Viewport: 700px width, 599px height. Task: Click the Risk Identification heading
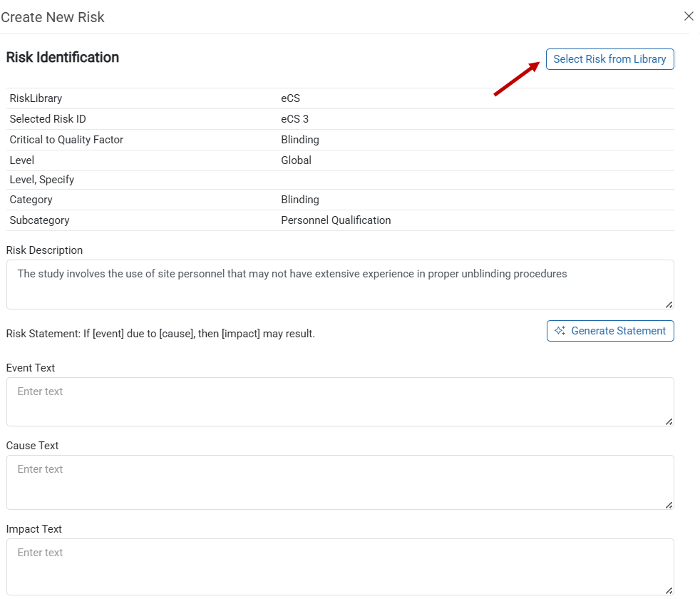click(63, 57)
